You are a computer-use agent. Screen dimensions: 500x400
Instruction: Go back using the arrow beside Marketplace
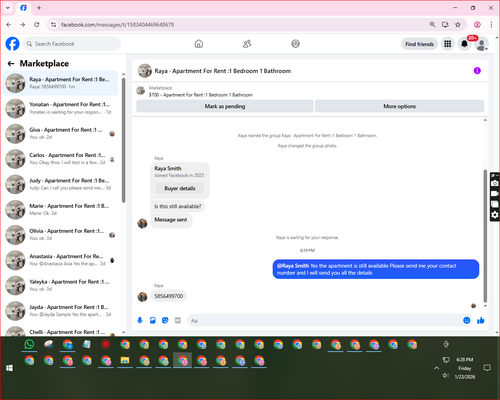11,63
